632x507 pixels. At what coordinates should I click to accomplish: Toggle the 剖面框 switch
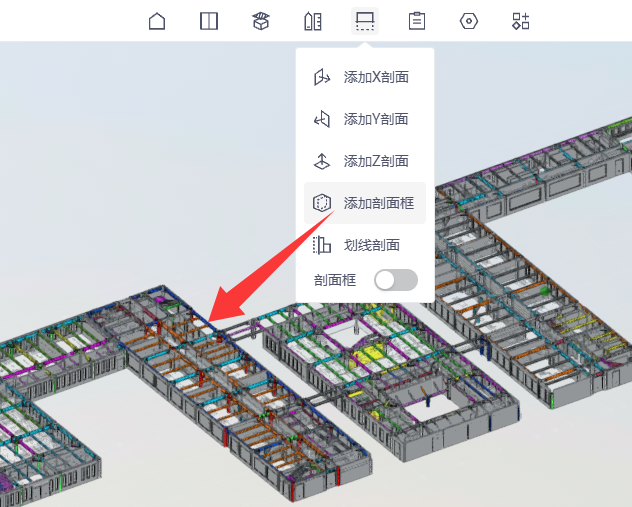coord(396,280)
